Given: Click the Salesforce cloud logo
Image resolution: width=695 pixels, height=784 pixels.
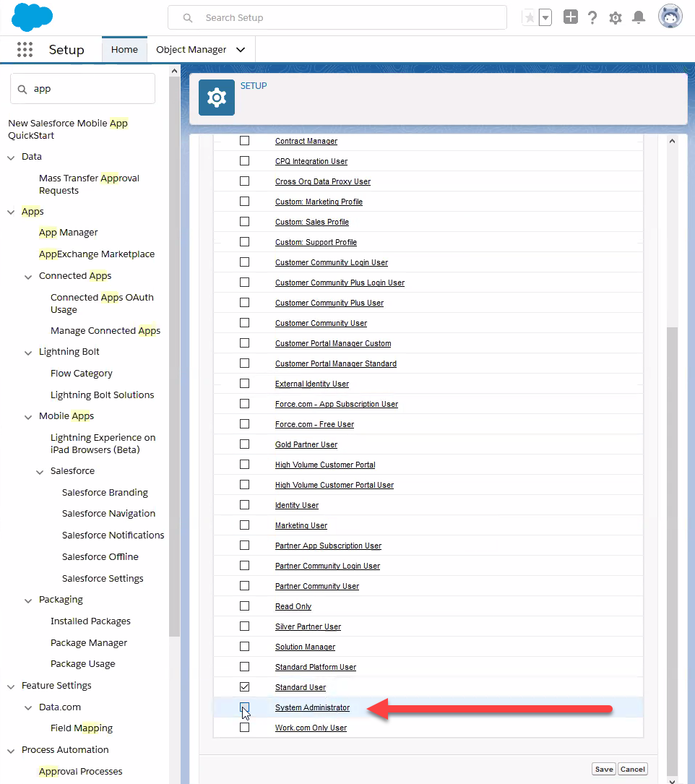Looking at the screenshot, I should tap(32, 17).
